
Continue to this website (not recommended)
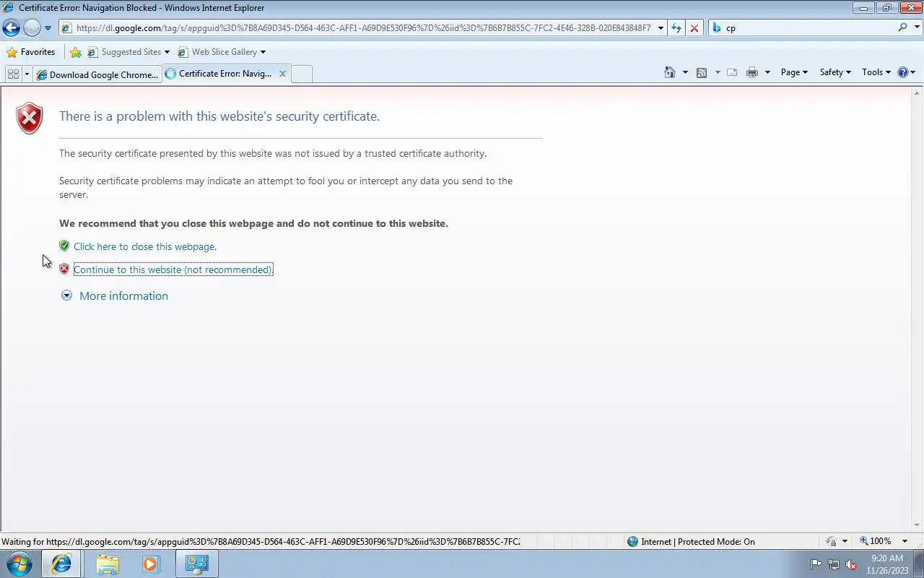point(173,269)
